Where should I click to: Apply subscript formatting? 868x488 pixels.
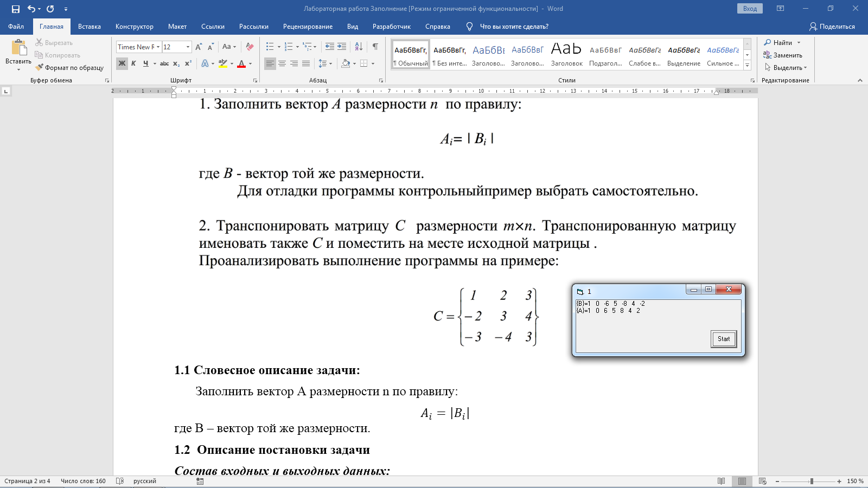coord(176,63)
